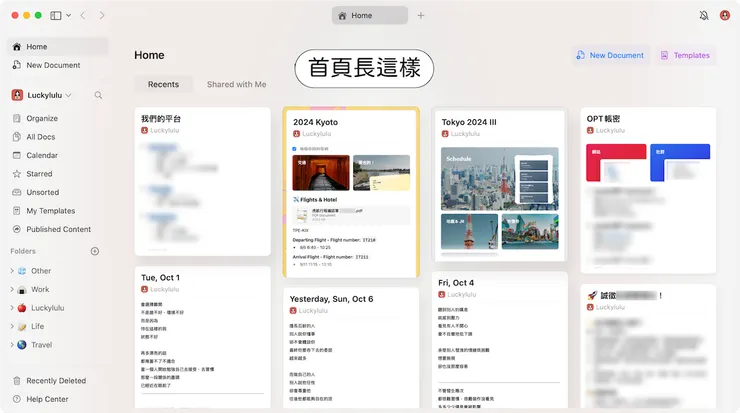The image size is (740, 413).
Task: Go back with the left arrow
Action: [x=83, y=16]
